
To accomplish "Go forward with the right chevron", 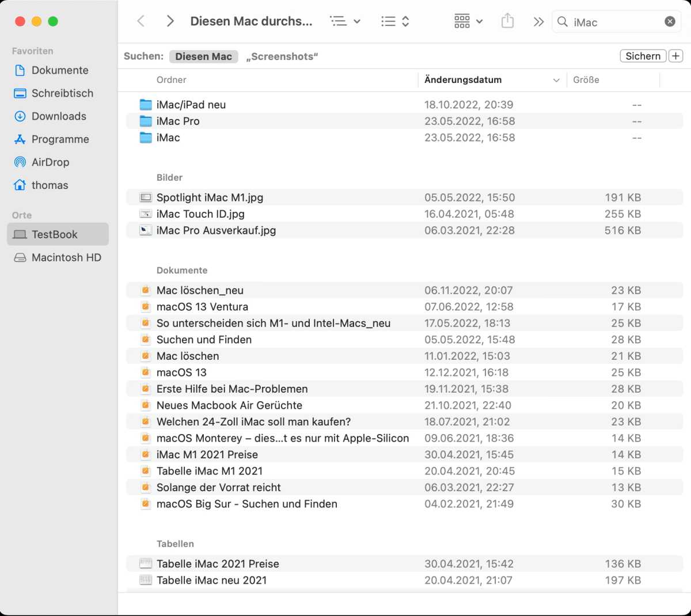I will tap(170, 21).
